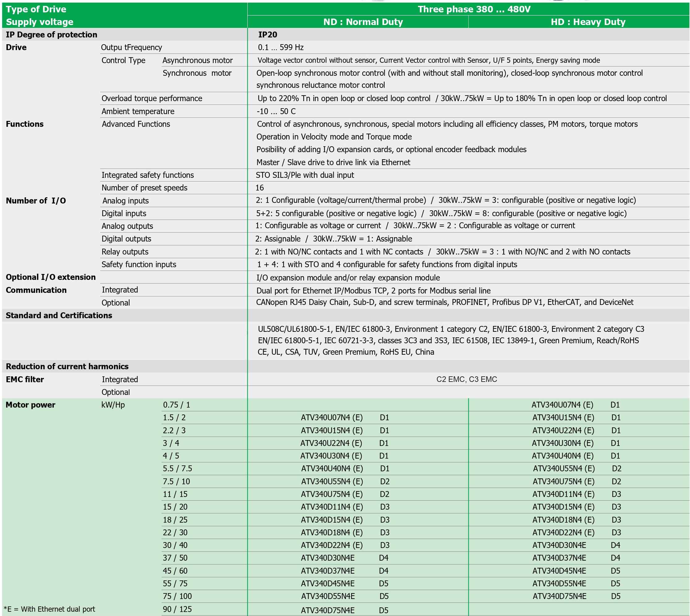Click the 'Digital outputs' row label
The image size is (690, 616).
pyautogui.click(x=126, y=239)
